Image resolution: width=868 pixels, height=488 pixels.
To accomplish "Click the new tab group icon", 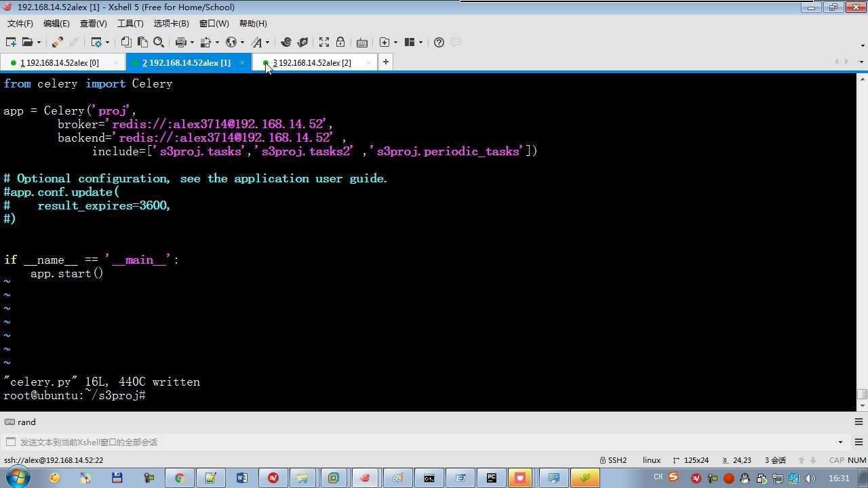I will 384,42.
